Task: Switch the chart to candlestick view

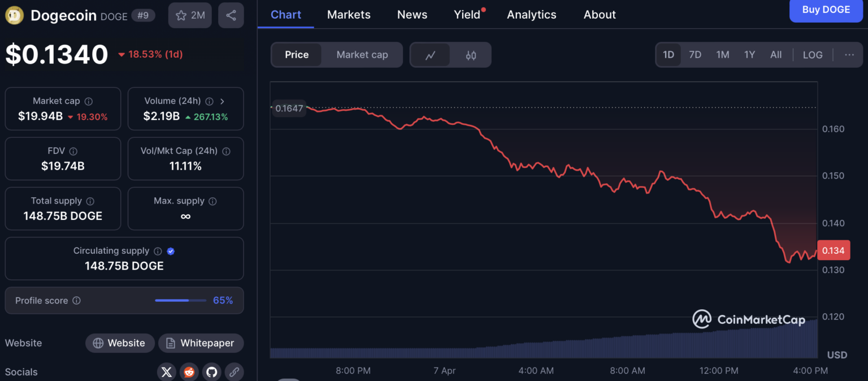Action: pyautogui.click(x=472, y=54)
